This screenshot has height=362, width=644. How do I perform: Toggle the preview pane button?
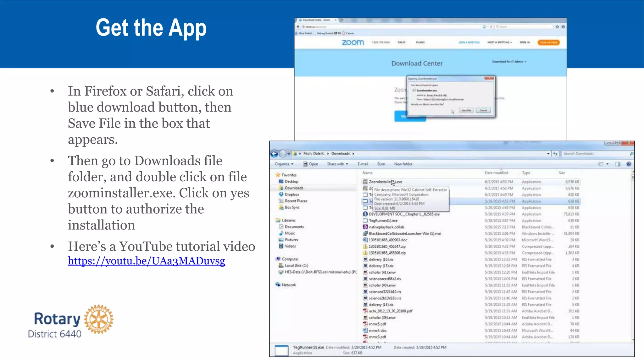[618, 164]
